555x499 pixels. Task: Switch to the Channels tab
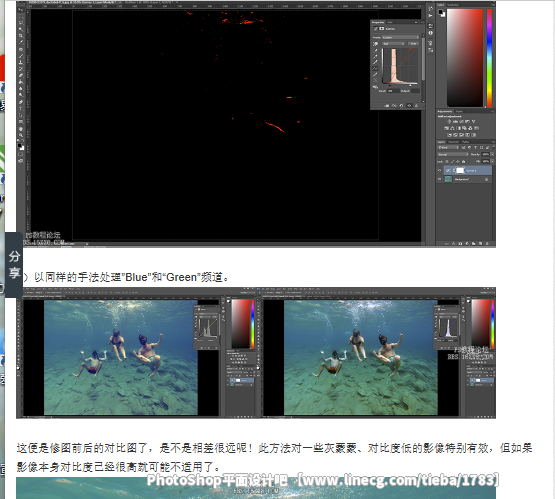453,142
